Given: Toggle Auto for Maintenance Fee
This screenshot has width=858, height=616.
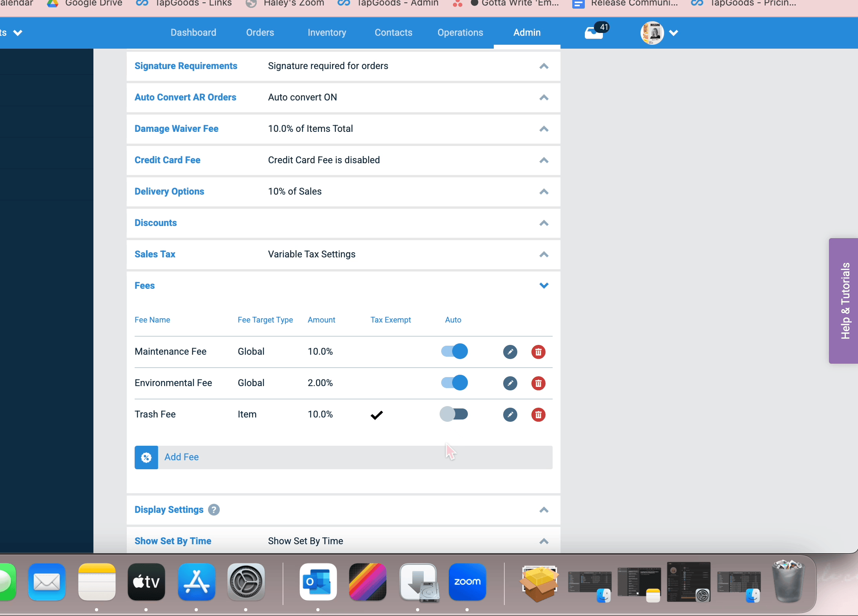Looking at the screenshot, I should click(455, 351).
